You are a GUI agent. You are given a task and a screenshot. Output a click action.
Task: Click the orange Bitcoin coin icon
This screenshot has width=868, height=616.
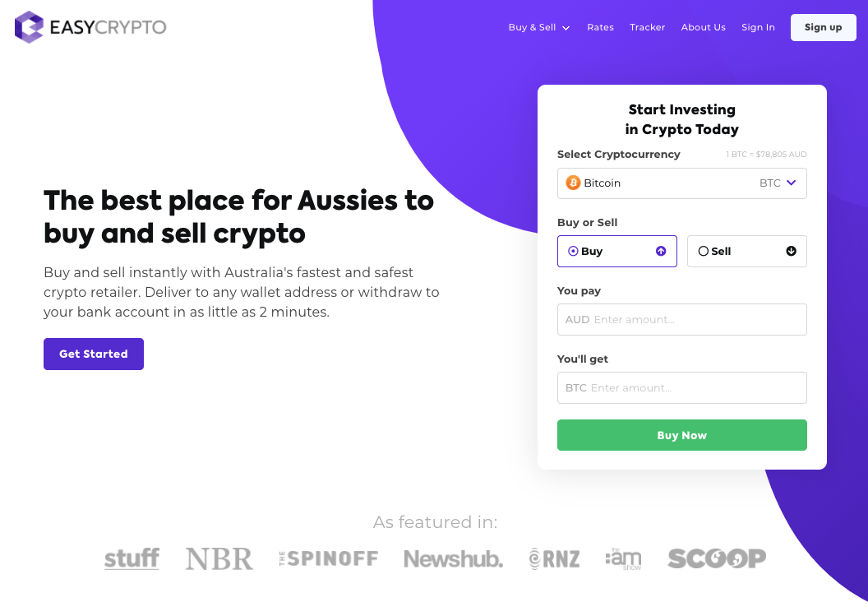coord(573,183)
